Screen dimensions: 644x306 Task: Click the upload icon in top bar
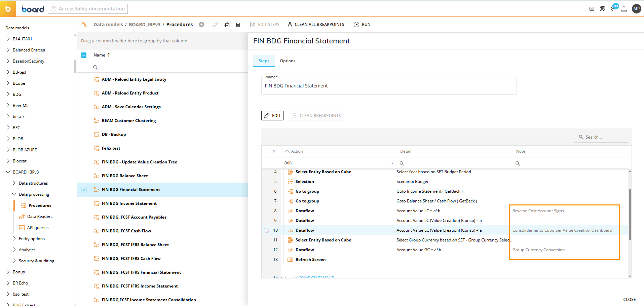click(x=624, y=9)
